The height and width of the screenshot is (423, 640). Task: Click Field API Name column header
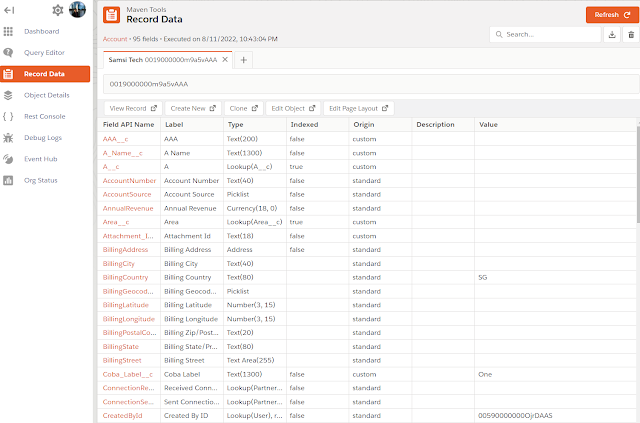click(x=129, y=125)
